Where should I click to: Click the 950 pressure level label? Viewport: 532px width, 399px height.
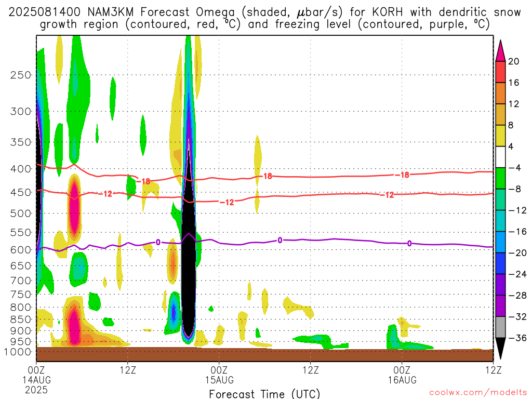coord(21,342)
